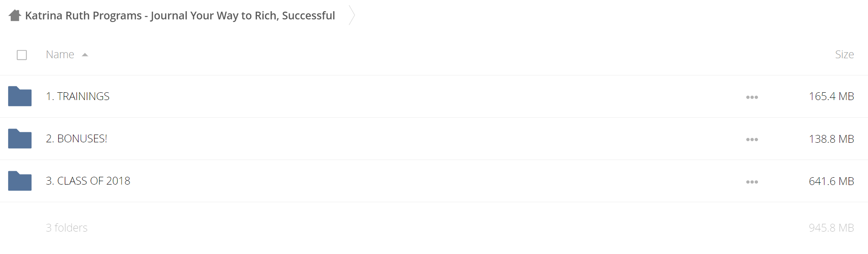Click the breadcrumb chevron after the folder title
This screenshot has height=254, width=868.
coord(352,16)
